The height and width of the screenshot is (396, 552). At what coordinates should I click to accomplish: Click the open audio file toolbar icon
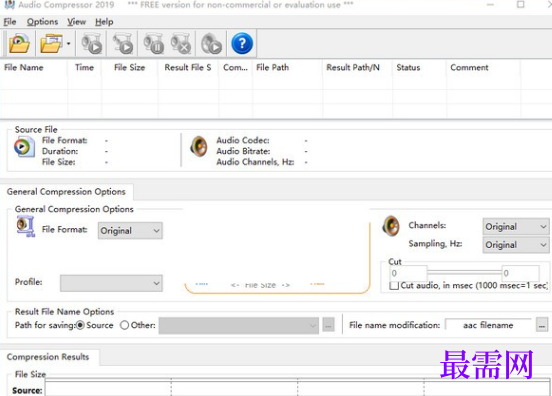tap(19, 44)
